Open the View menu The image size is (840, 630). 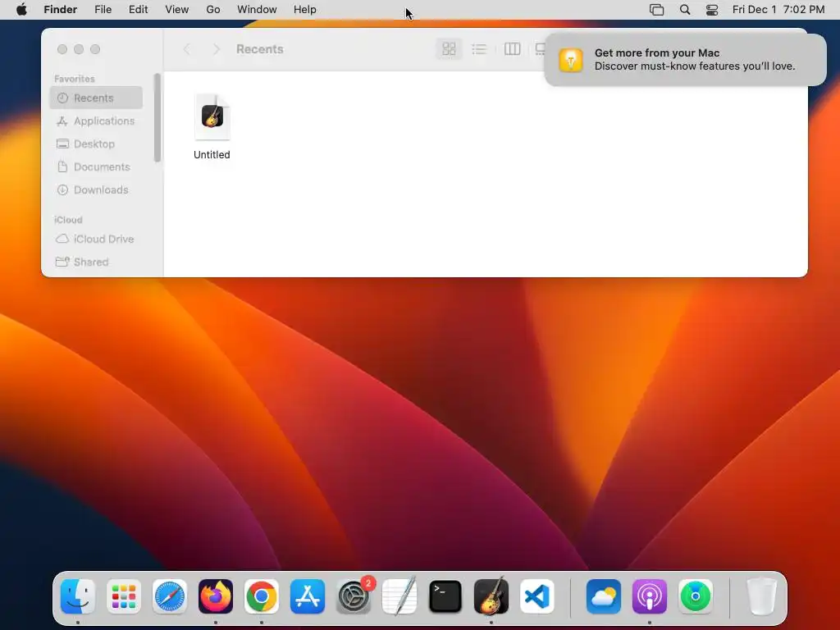pyautogui.click(x=177, y=10)
